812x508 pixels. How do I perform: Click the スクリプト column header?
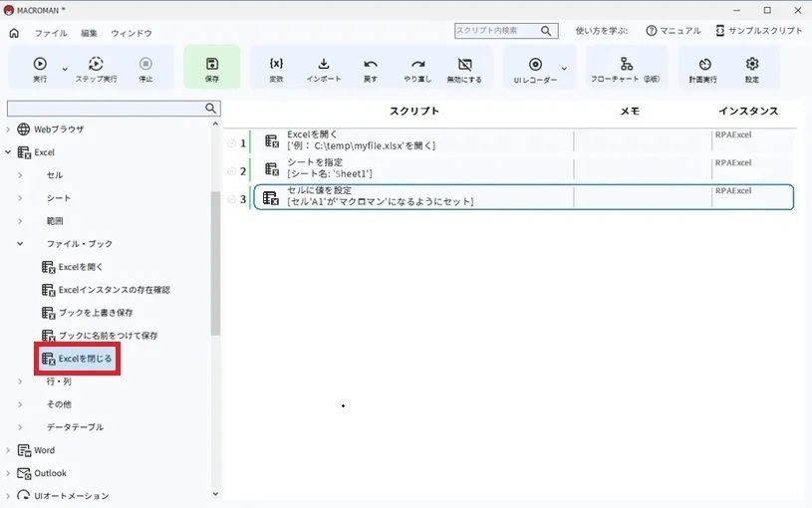414,111
